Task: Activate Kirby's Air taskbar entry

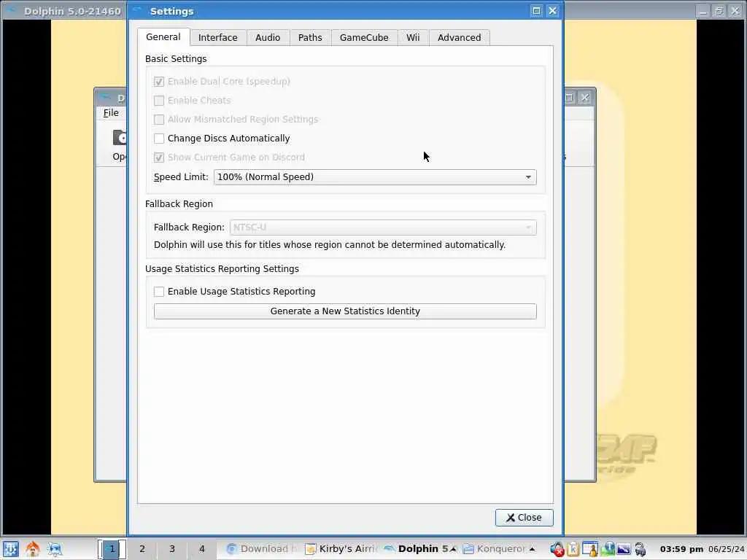Action: (341, 549)
